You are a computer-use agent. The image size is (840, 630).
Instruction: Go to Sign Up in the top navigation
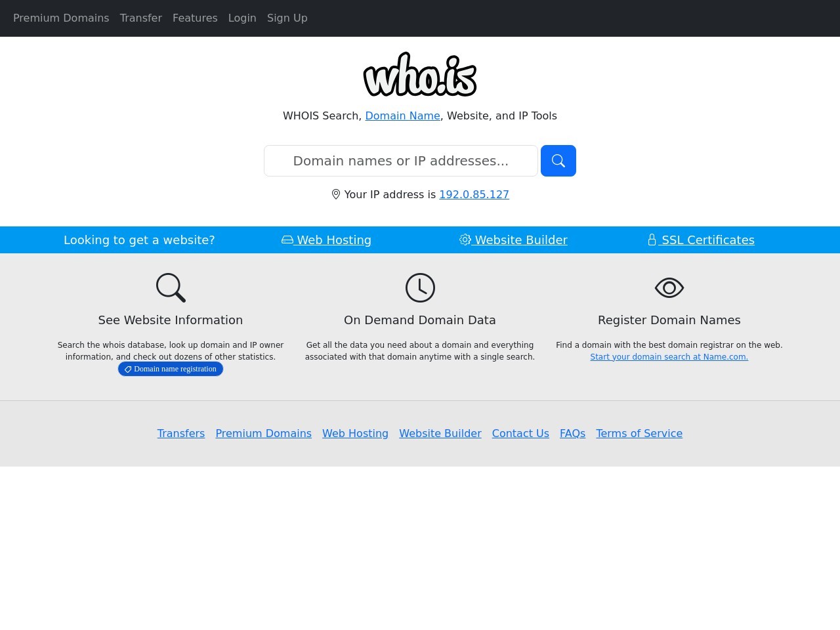287,18
